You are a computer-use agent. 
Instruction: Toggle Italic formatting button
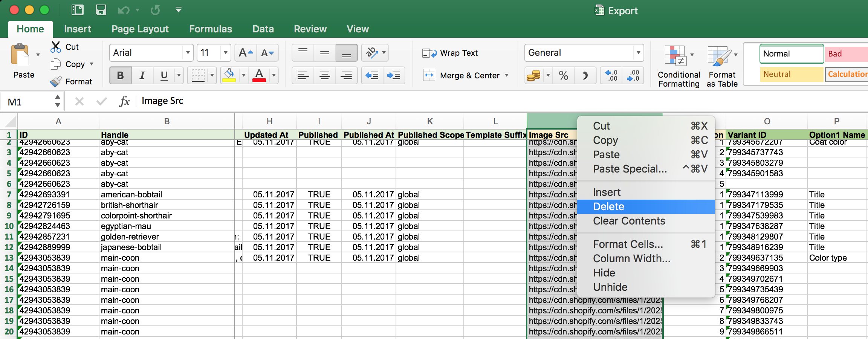click(142, 76)
